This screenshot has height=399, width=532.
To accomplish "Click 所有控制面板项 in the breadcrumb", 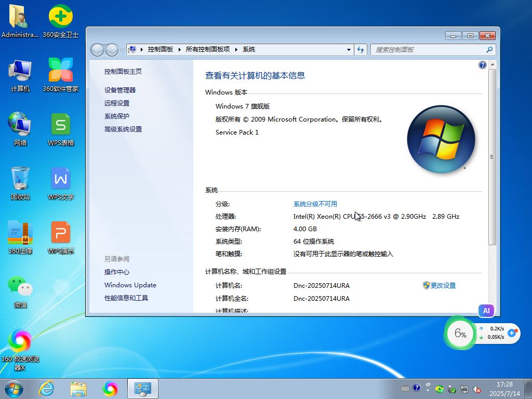I will (208, 49).
